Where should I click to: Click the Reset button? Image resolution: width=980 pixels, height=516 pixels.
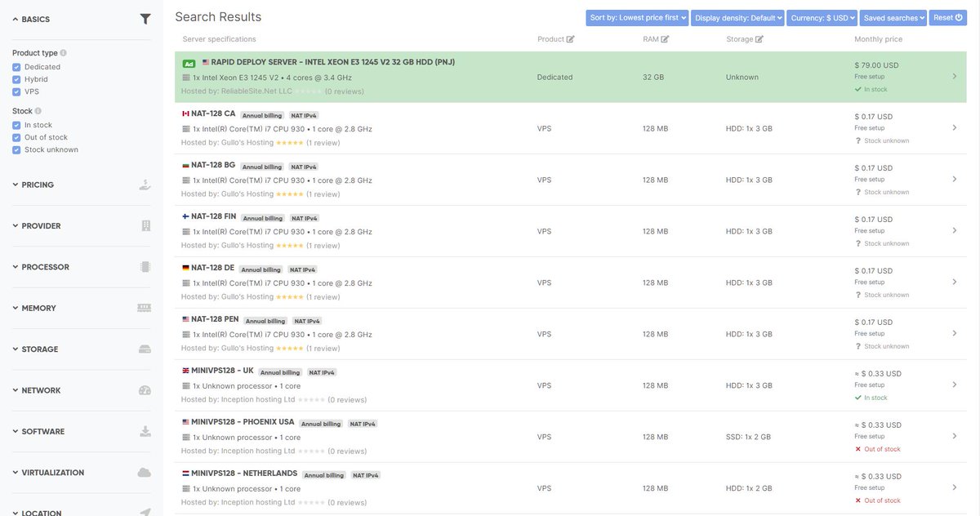945,16
